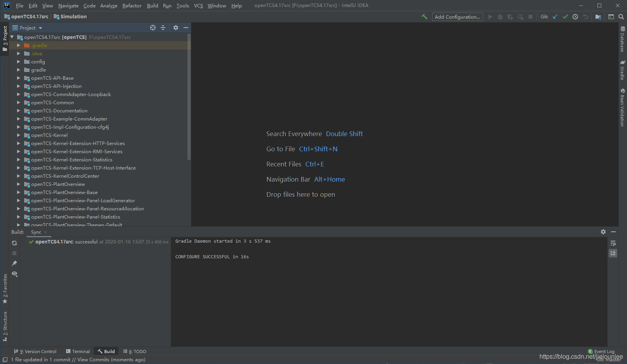Click the Search Everywhere magnifier icon
This screenshot has height=364, width=627.
click(621, 17)
